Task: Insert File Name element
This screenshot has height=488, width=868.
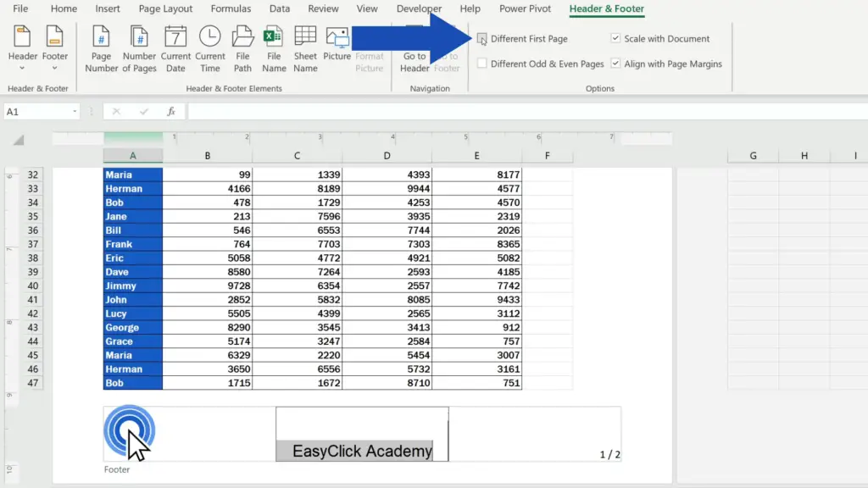Action: tap(274, 48)
